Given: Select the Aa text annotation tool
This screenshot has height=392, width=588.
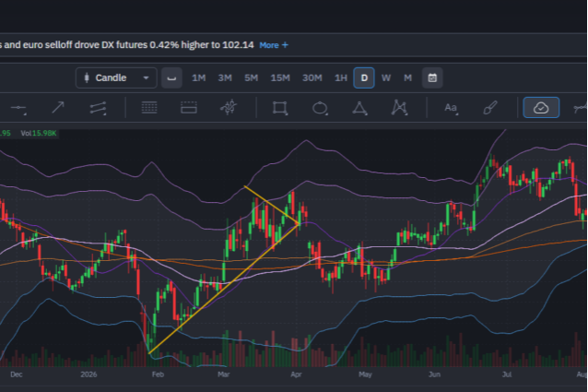Looking at the screenshot, I should pos(451,108).
